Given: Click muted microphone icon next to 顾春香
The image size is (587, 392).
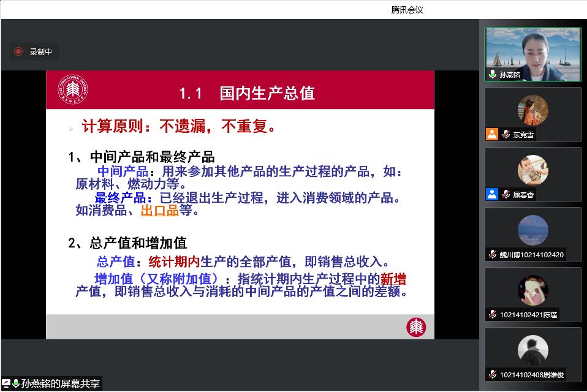Looking at the screenshot, I should point(506,195).
